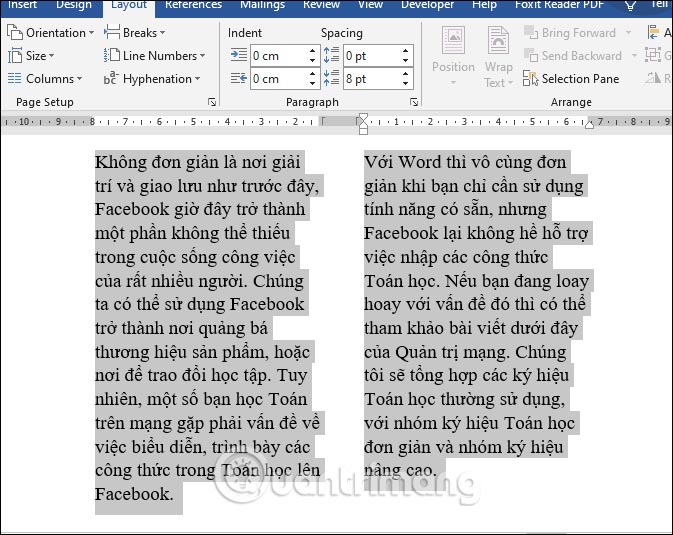
Task: Click the Tell me lightbulb icon
Action: pyautogui.click(x=630, y=6)
